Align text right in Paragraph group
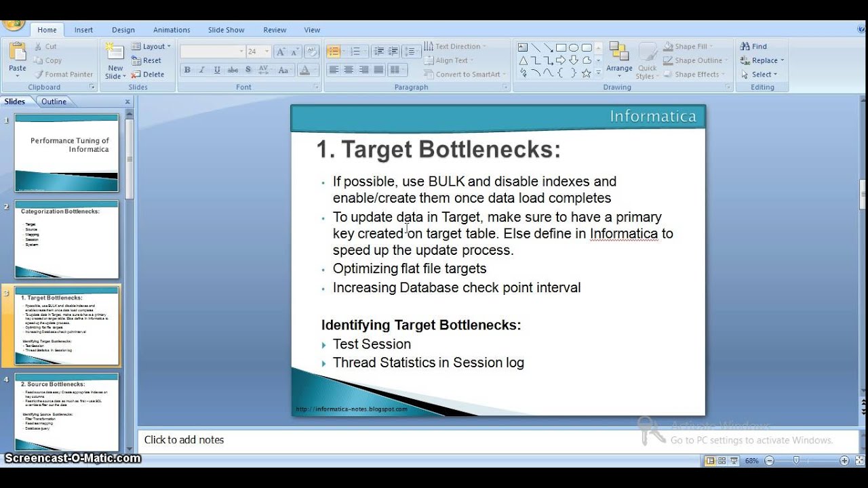The image size is (868, 488). pos(363,70)
